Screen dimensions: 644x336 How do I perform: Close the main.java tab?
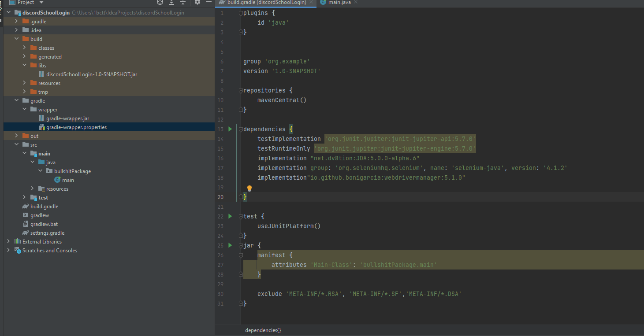click(x=356, y=2)
